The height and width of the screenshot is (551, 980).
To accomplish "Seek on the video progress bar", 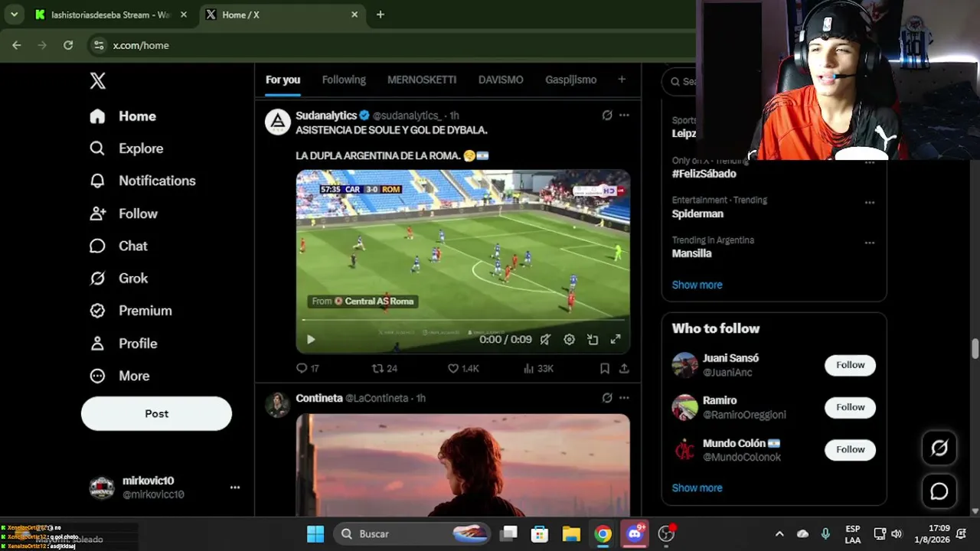I will (x=463, y=320).
